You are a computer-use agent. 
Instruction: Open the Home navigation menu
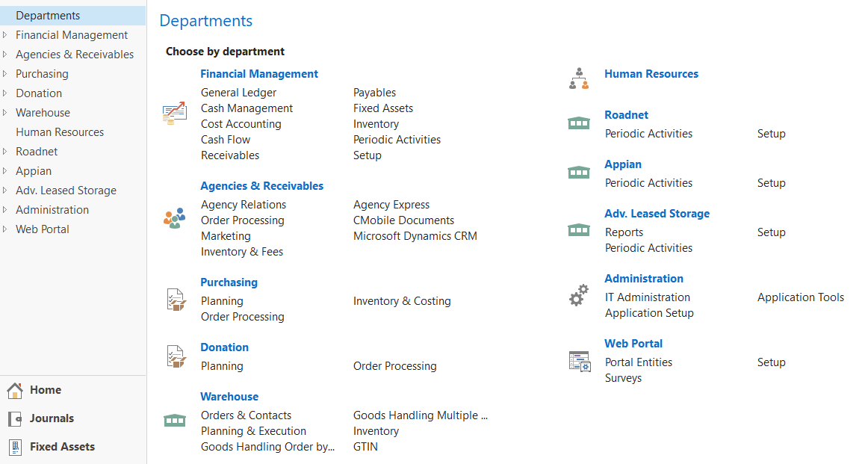pyautogui.click(x=46, y=390)
